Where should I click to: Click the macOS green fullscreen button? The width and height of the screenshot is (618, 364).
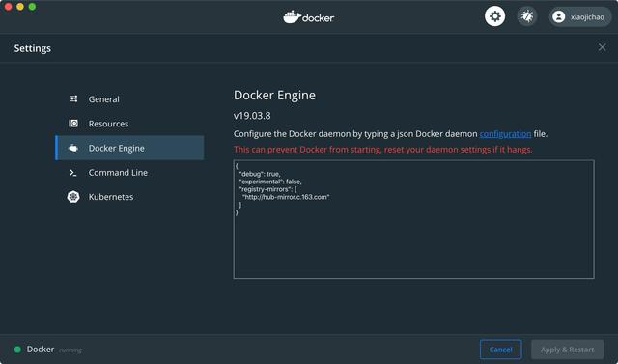point(32,7)
